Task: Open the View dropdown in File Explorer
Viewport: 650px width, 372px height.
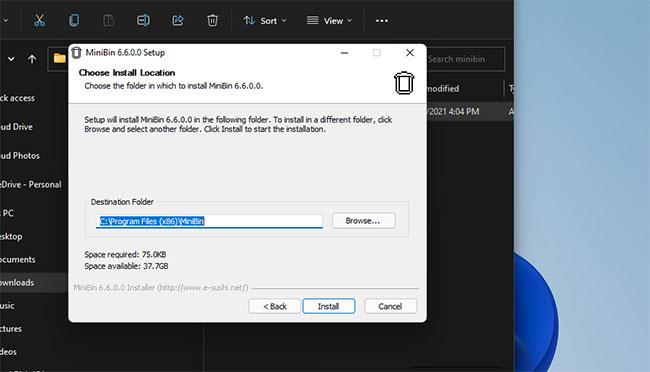Action: (329, 20)
